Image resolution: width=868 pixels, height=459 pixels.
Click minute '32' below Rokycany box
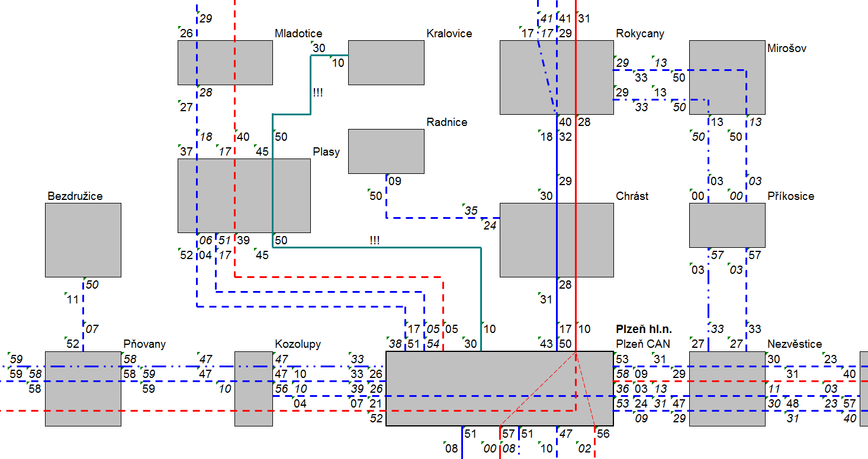(565, 137)
